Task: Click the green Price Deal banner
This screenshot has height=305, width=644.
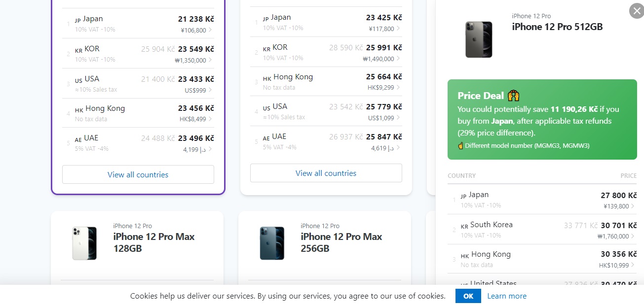Action: point(542,120)
